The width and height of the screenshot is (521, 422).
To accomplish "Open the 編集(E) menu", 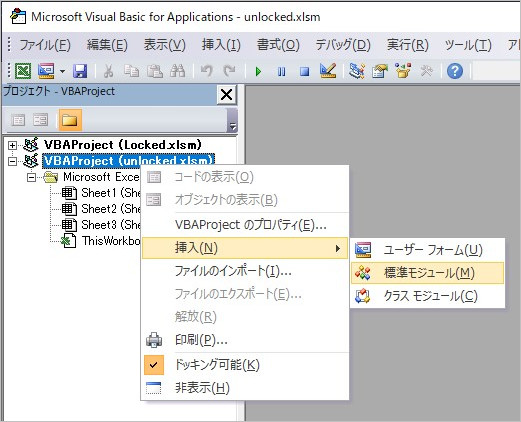I will (x=107, y=45).
